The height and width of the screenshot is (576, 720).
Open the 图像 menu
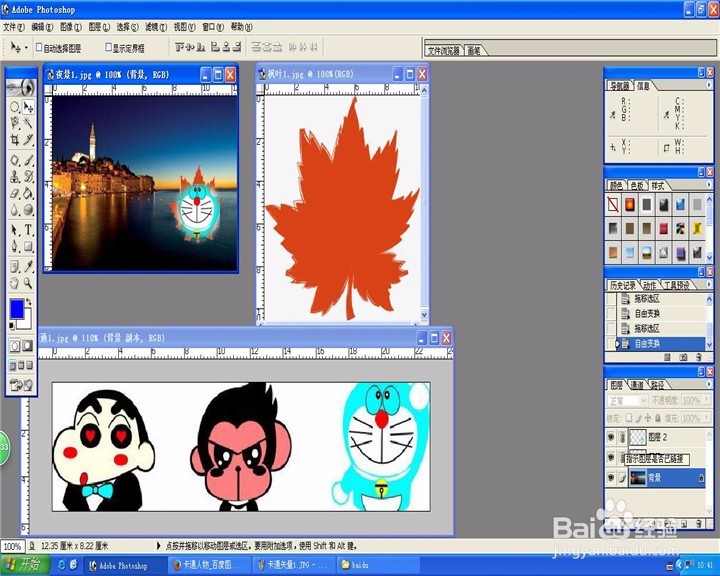[x=71, y=27]
